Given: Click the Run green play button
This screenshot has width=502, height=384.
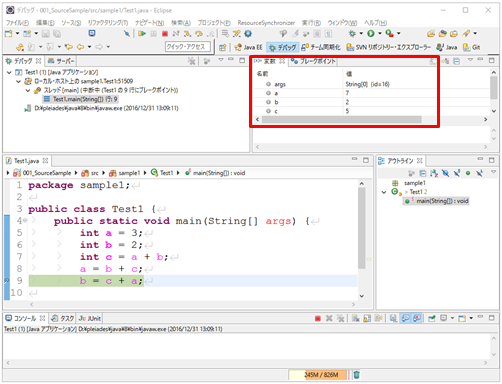Looking at the screenshot, I should [x=371, y=33].
